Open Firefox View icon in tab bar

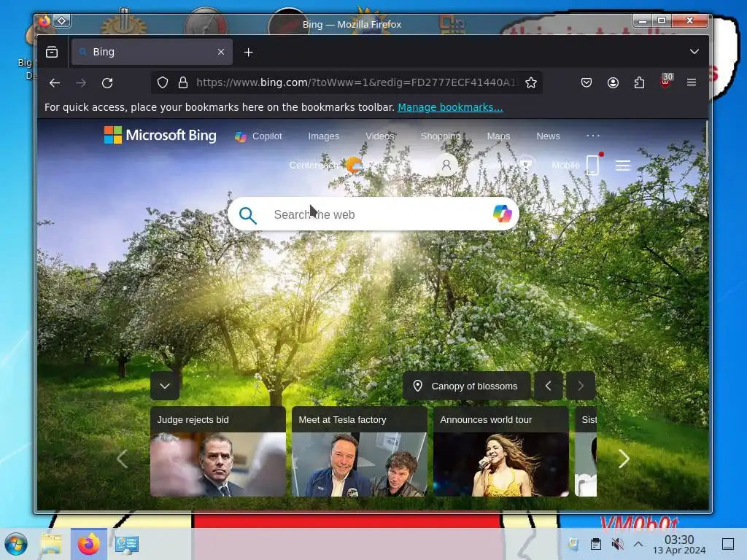point(52,52)
